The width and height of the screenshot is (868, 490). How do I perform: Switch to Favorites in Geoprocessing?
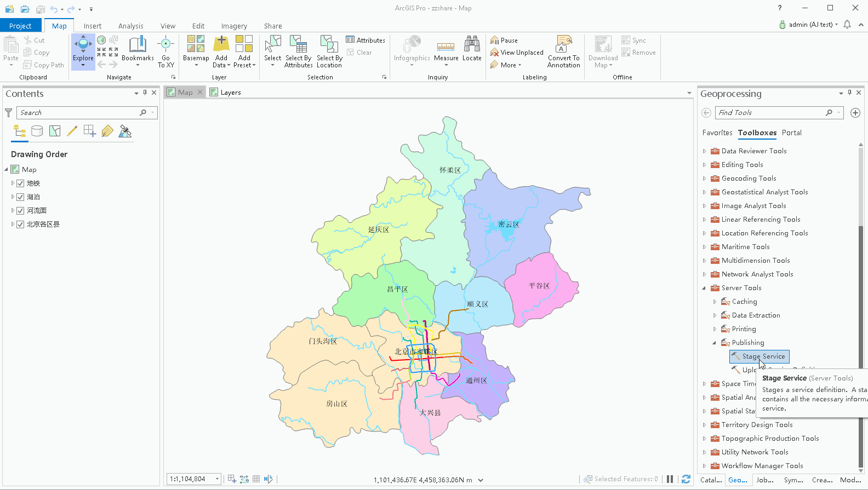pyautogui.click(x=717, y=132)
